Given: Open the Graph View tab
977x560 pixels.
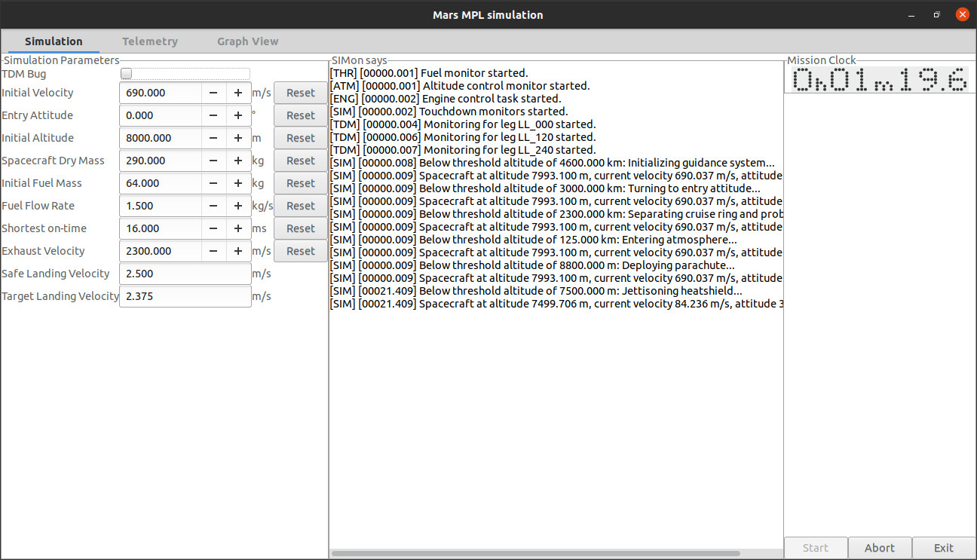Looking at the screenshot, I should tap(247, 41).
